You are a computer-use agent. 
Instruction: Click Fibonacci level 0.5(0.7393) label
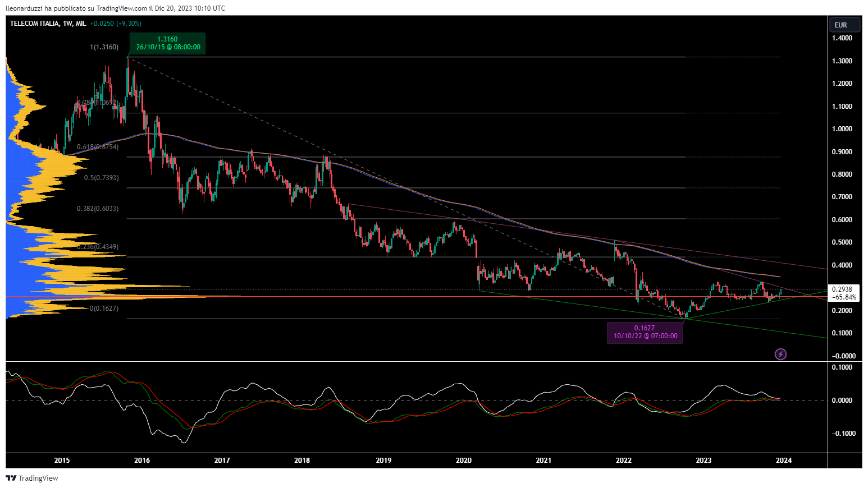click(101, 178)
